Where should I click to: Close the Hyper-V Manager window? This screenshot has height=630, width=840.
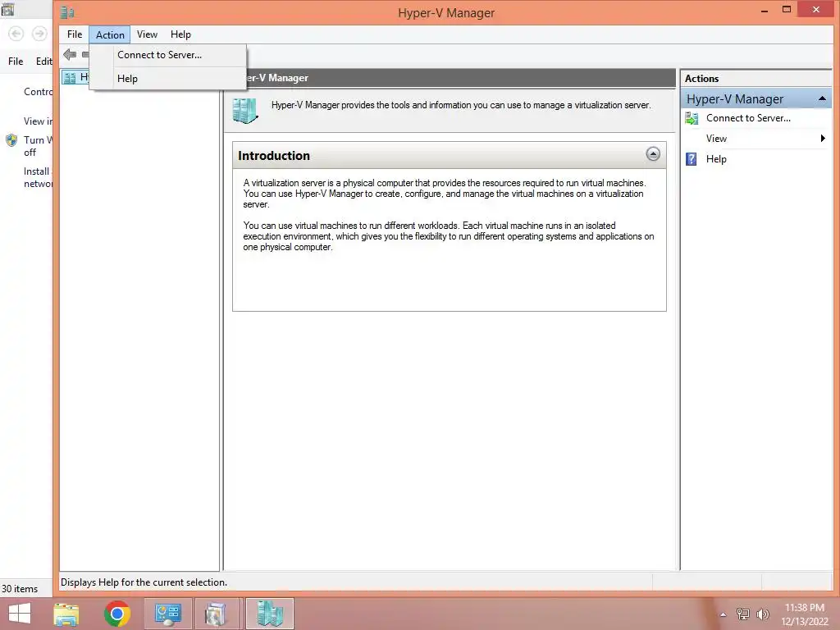pyautogui.click(x=816, y=9)
